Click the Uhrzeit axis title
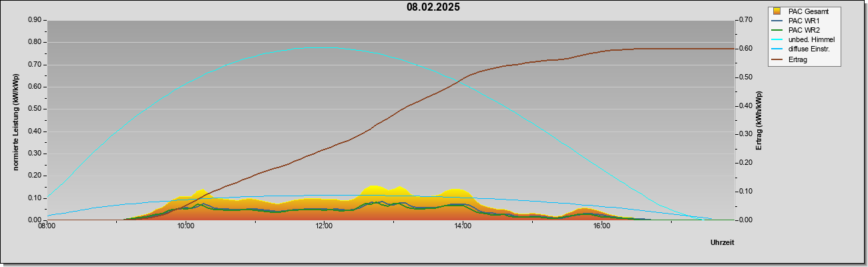 coord(722,242)
